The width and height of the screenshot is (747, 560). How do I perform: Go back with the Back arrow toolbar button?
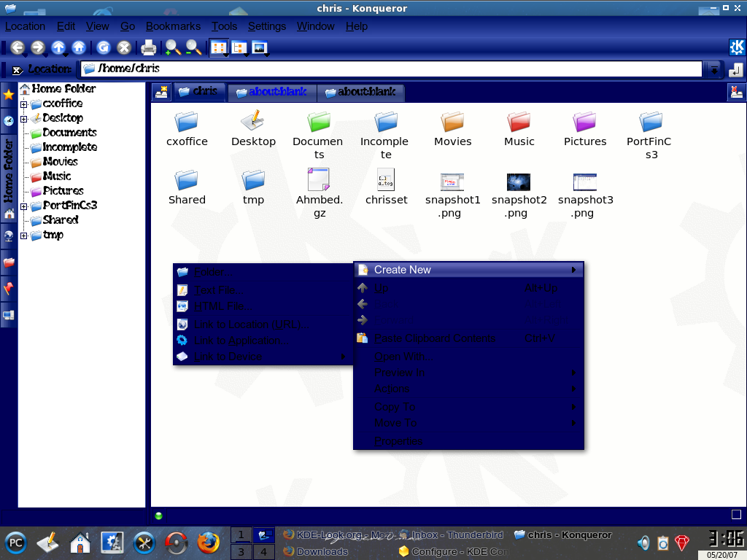pos(18,47)
